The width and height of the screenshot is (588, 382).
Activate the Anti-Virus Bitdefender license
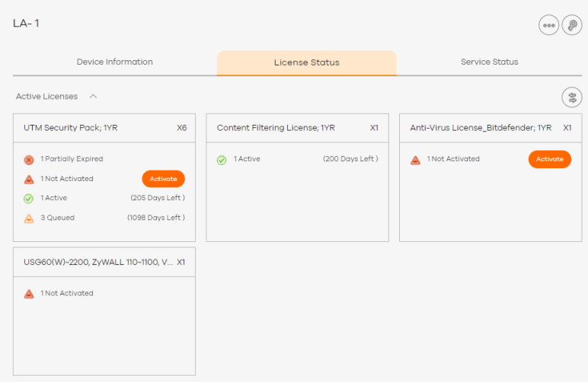[x=550, y=159]
